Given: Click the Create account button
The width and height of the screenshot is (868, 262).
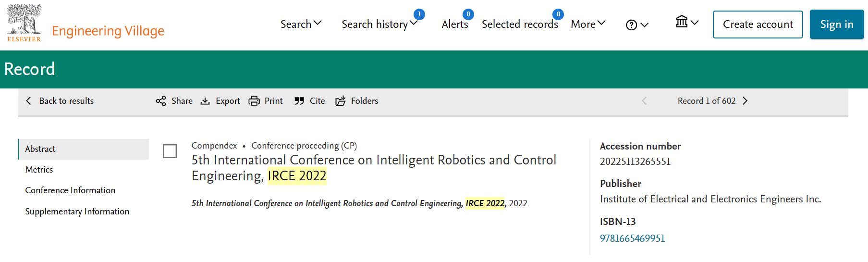Looking at the screenshot, I should tap(758, 25).
